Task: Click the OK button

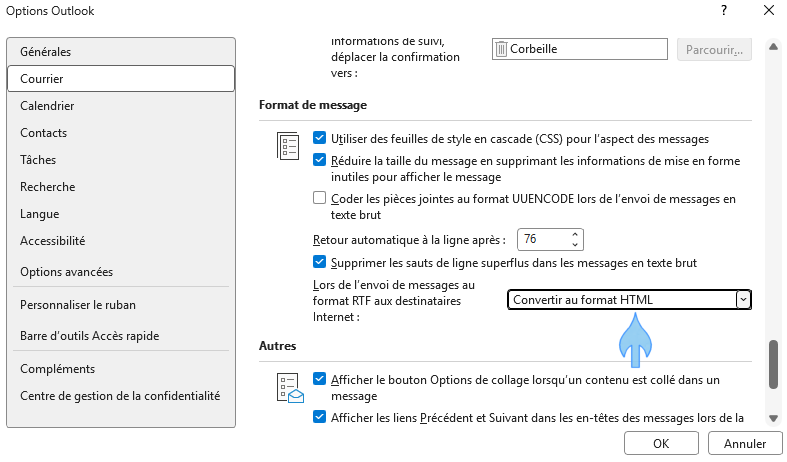Action: [x=661, y=443]
